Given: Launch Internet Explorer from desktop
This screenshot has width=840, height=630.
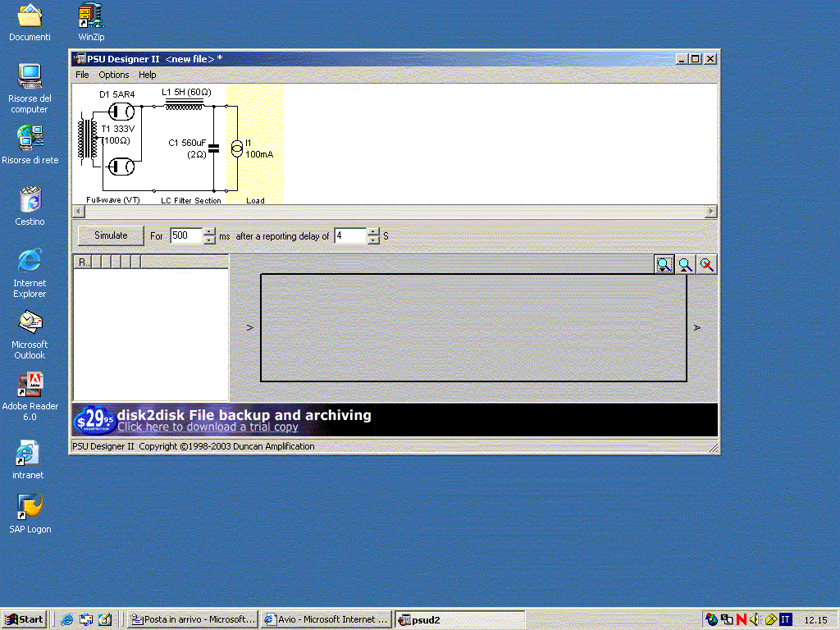Looking at the screenshot, I should pyautogui.click(x=30, y=273).
